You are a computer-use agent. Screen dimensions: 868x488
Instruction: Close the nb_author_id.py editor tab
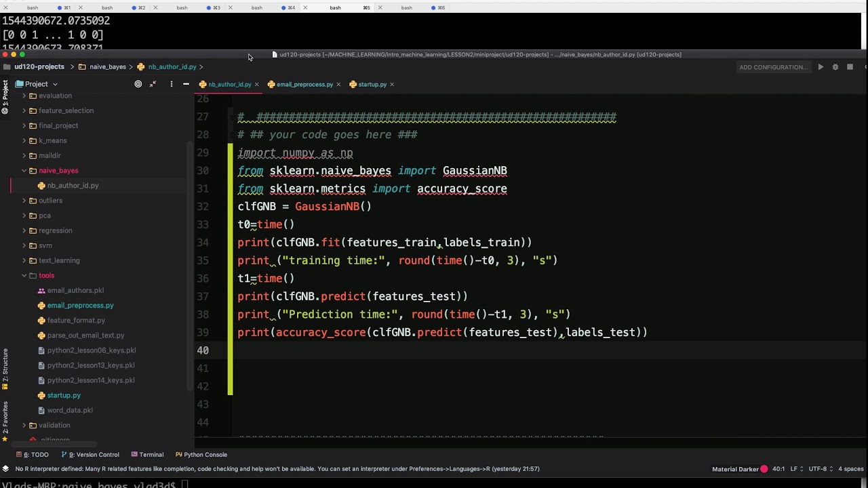[256, 85]
